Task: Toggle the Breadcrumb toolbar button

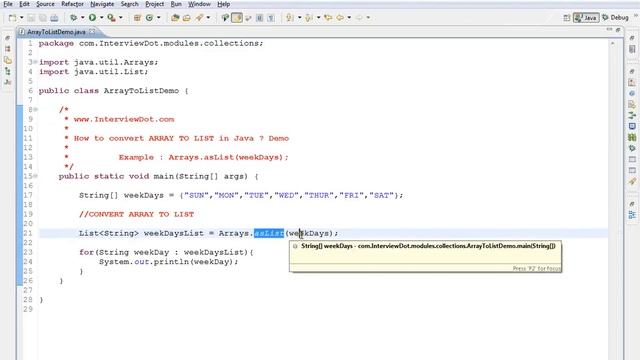Action: 225,18
